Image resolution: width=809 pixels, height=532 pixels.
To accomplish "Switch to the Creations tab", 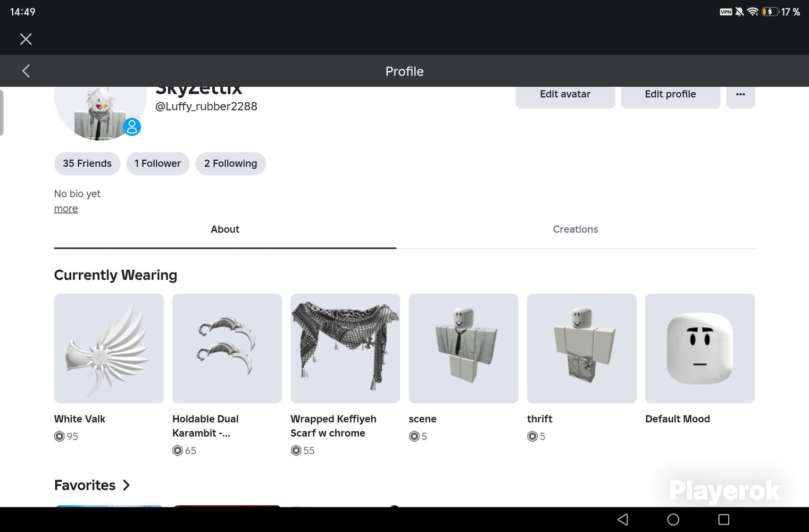I will pyautogui.click(x=576, y=229).
